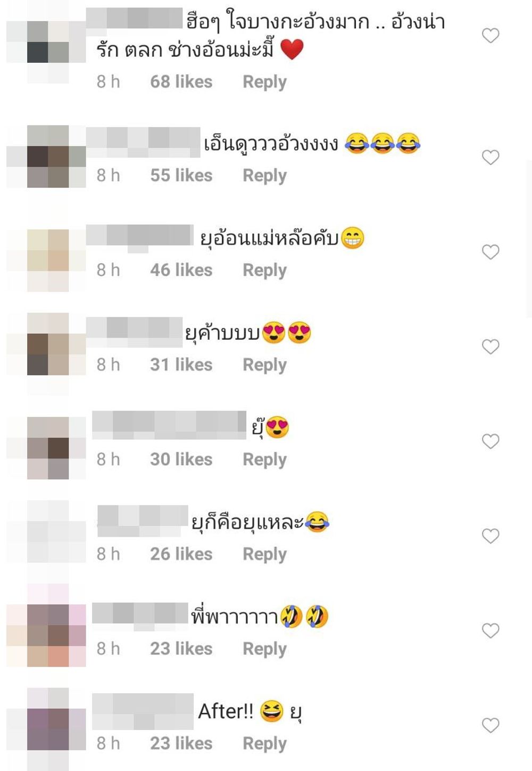This screenshot has height=771, width=532.
Task: Reply to the comment with 46 likes
Action: point(264,270)
